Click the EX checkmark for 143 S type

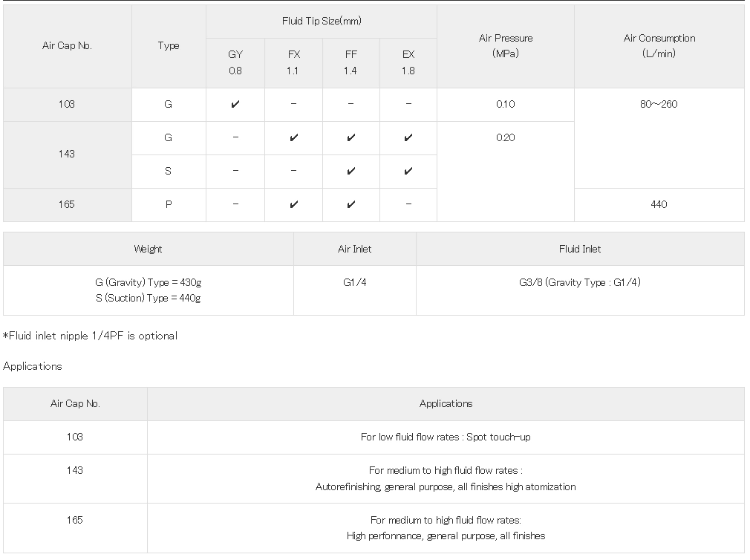(408, 172)
